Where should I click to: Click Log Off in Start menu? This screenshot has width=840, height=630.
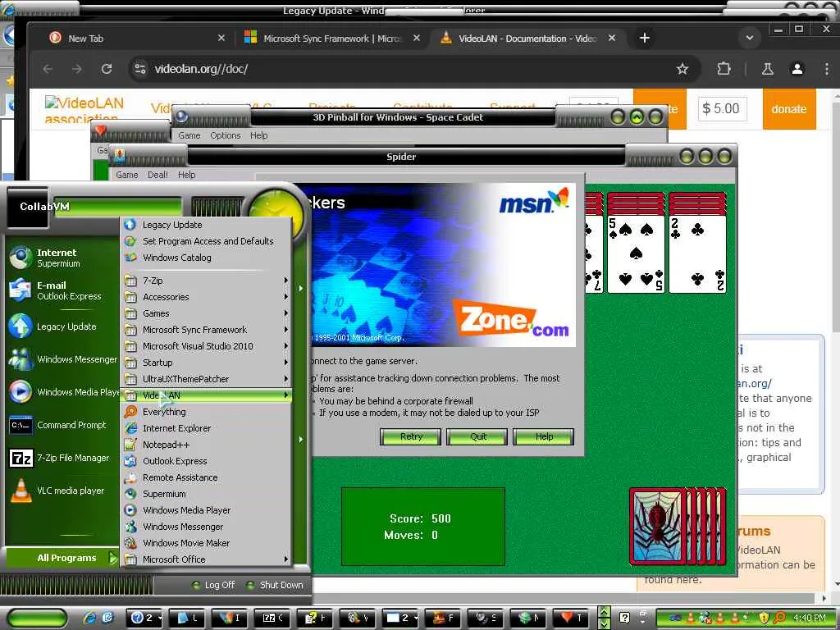point(213,585)
